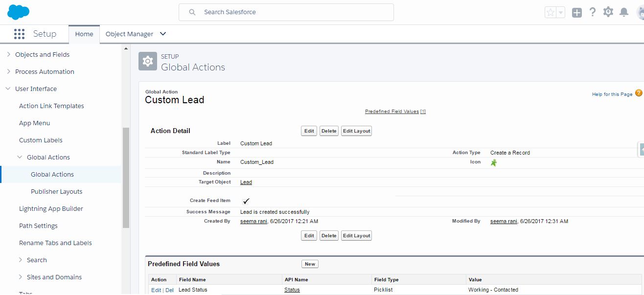Click the global create plus icon
The width and height of the screenshot is (644, 295).
pos(576,12)
